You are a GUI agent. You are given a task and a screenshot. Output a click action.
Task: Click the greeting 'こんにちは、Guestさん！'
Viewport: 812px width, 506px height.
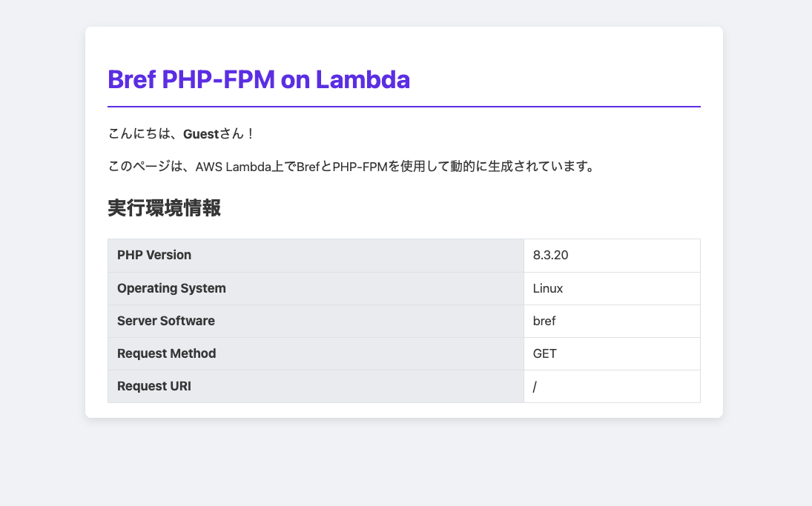click(181, 134)
